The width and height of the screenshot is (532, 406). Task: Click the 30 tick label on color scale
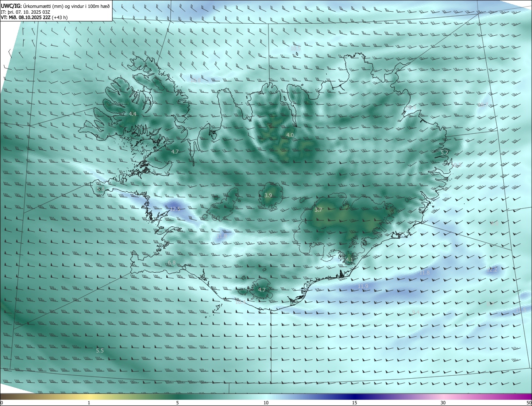[443, 403]
